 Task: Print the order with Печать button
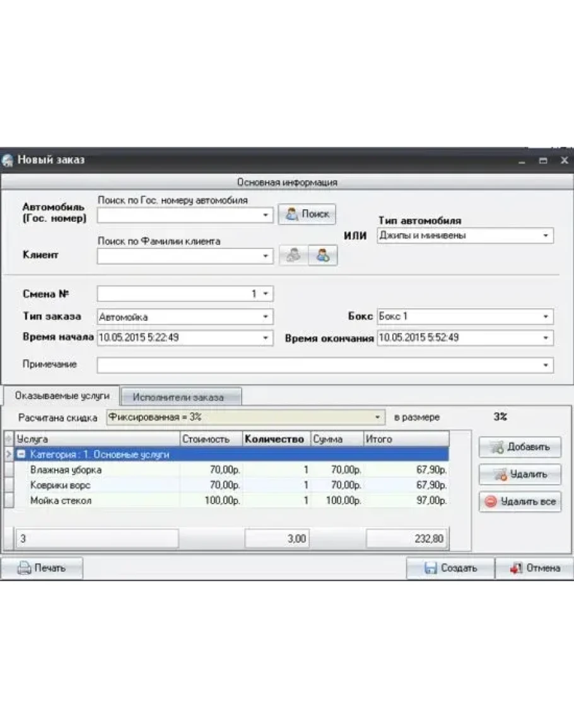(x=42, y=568)
